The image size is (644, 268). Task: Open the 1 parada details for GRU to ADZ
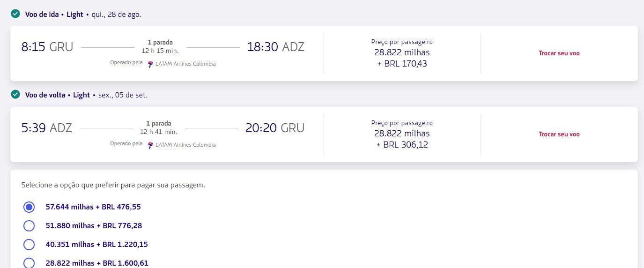click(x=160, y=42)
